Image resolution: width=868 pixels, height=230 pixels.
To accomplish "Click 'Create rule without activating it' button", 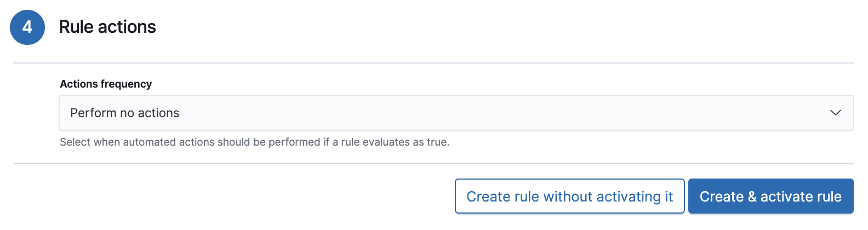I will (569, 196).
